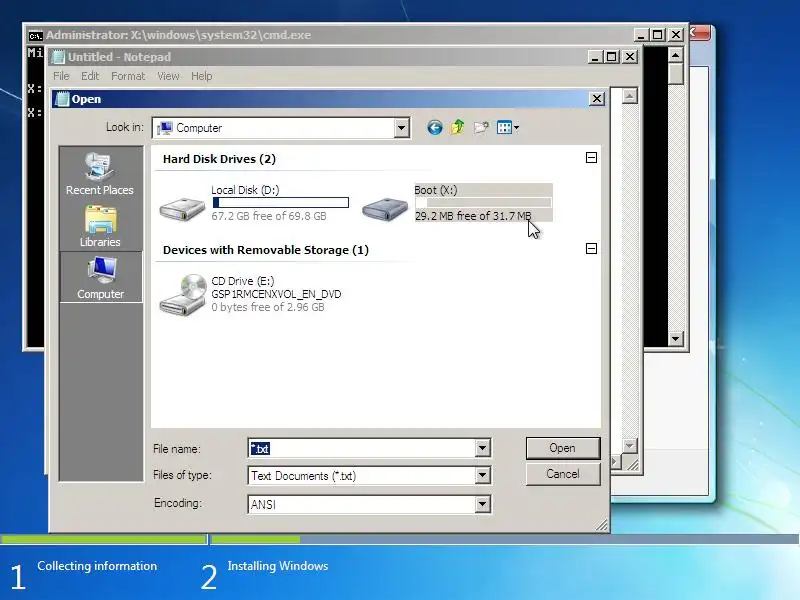
Task: Open Notepad's Help menu
Action: coord(202,76)
